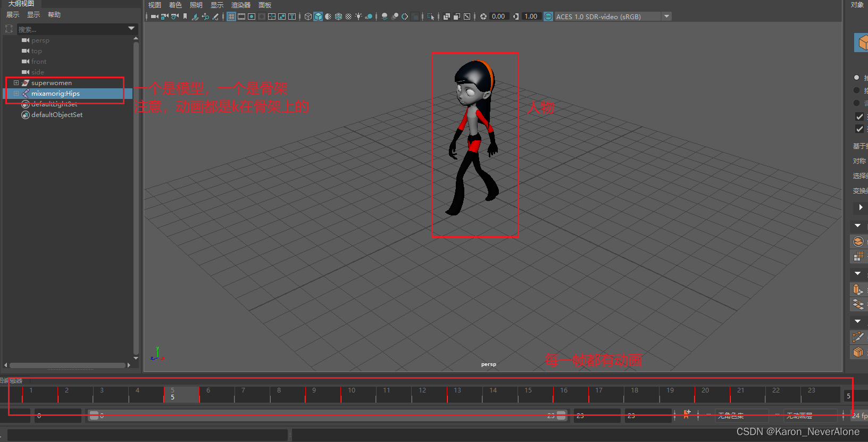Select the superwomen model in the outliner
Image resolution: width=868 pixels, height=442 pixels.
point(52,83)
